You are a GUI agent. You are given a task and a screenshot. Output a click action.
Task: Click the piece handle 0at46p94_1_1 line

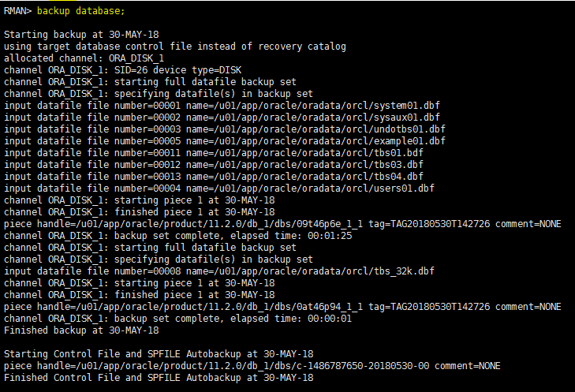[282, 307]
